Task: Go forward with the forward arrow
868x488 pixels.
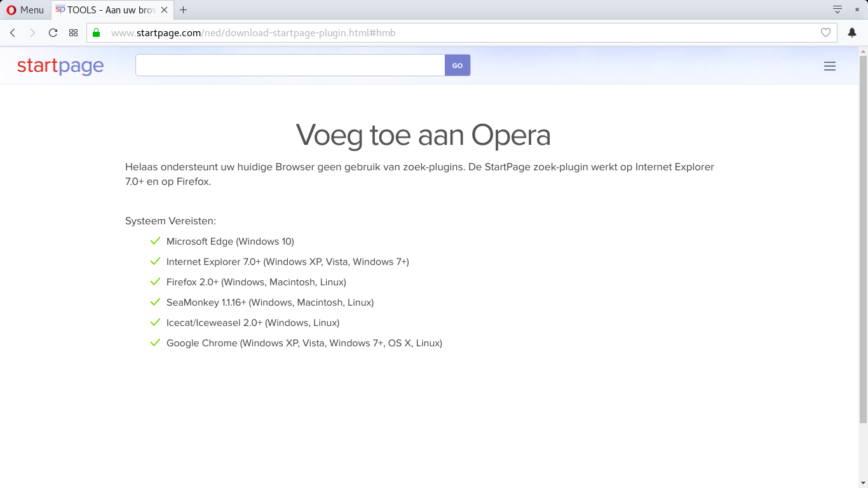Action: pyautogui.click(x=32, y=32)
